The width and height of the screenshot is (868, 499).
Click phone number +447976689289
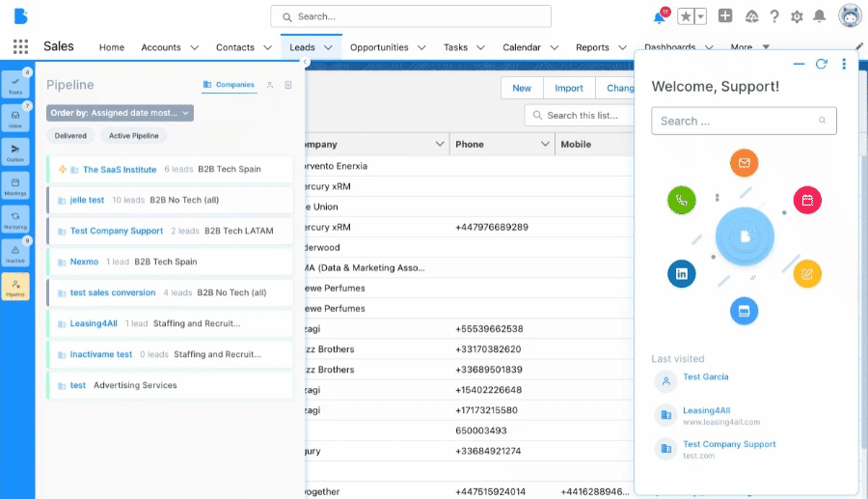pyautogui.click(x=492, y=227)
